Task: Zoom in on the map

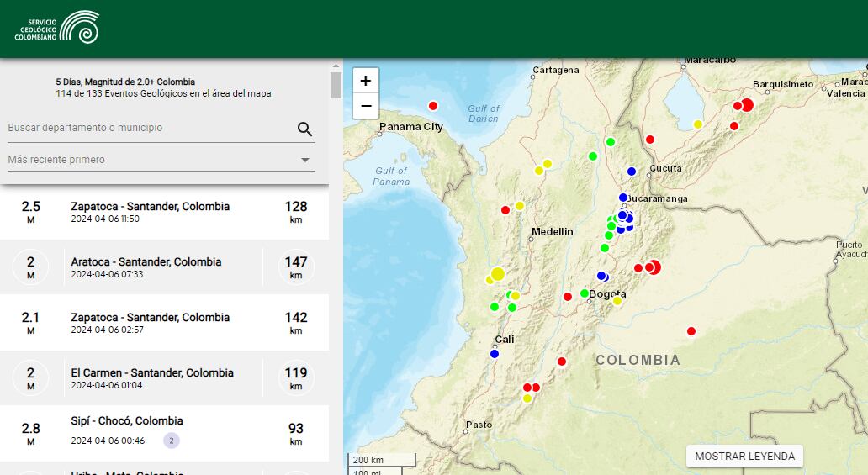Action: (365, 81)
